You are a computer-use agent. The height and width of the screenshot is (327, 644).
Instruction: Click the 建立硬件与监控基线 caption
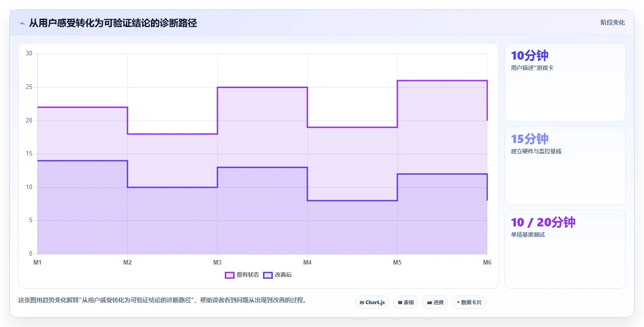(536, 151)
